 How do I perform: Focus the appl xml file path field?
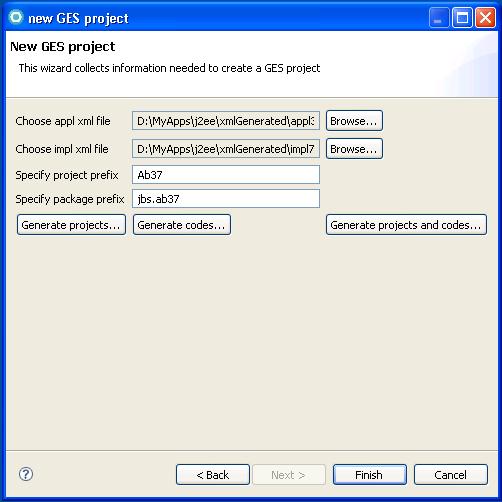tap(226, 121)
